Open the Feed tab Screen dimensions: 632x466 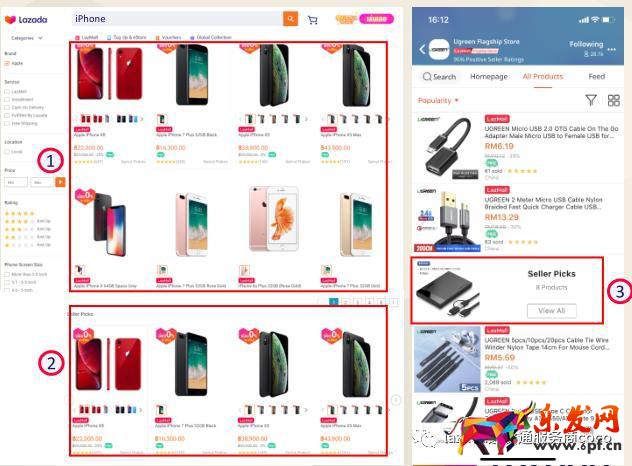tap(597, 77)
